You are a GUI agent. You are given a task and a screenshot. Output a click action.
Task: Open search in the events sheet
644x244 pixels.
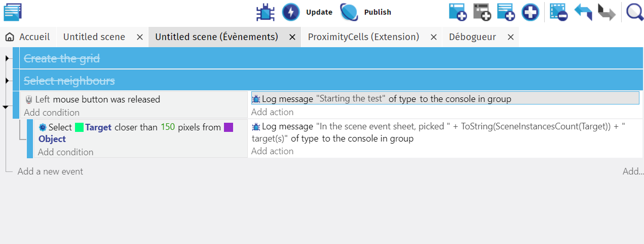point(634,12)
